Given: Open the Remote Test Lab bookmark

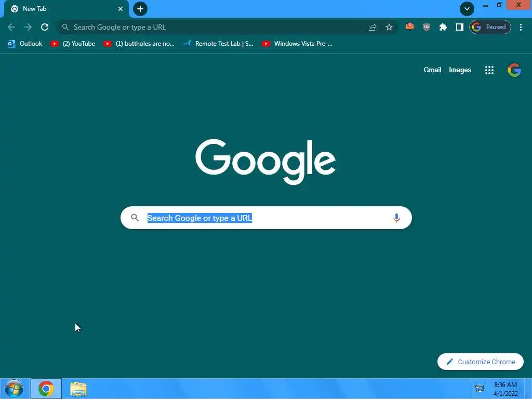Looking at the screenshot, I should click(x=219, y=44).
